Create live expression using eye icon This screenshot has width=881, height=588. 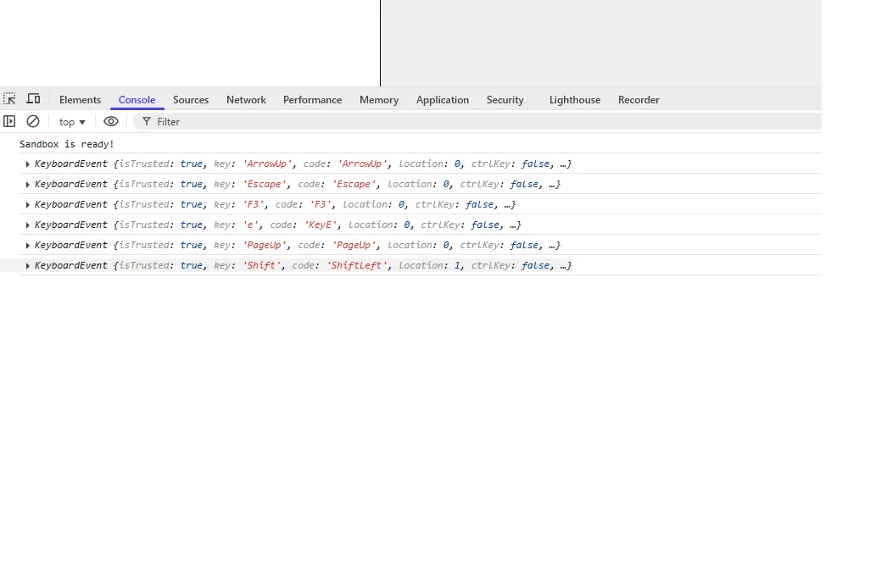[111, 121]
